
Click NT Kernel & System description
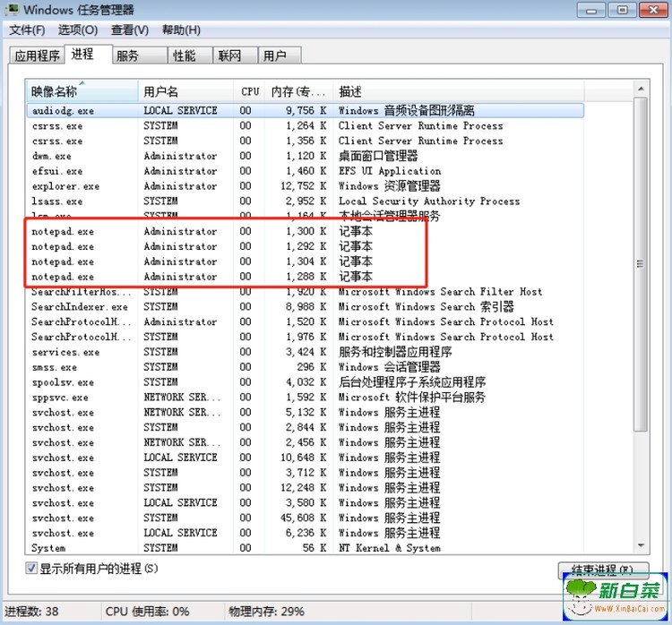click(x=390, y=548)
